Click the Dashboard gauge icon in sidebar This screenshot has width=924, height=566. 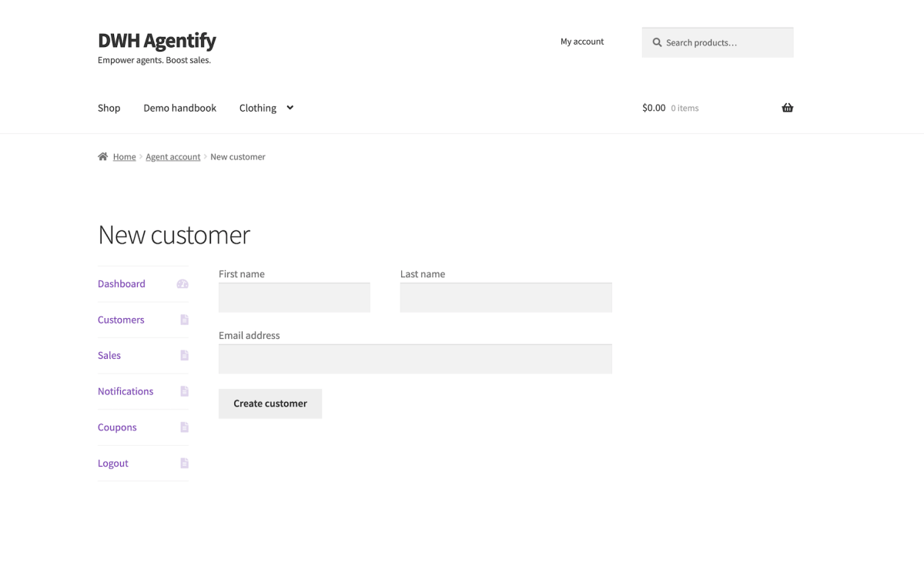pyautogui.click(x=182, y=283)
